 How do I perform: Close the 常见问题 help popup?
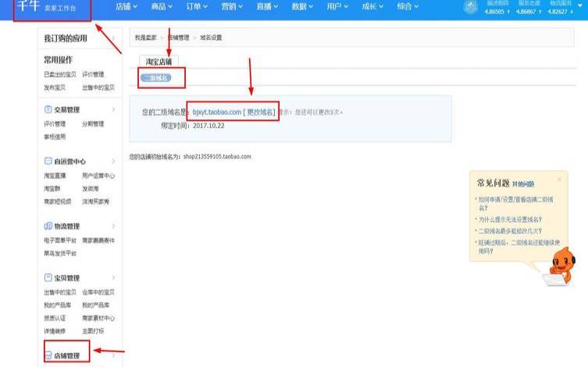(x=559, y=179)
